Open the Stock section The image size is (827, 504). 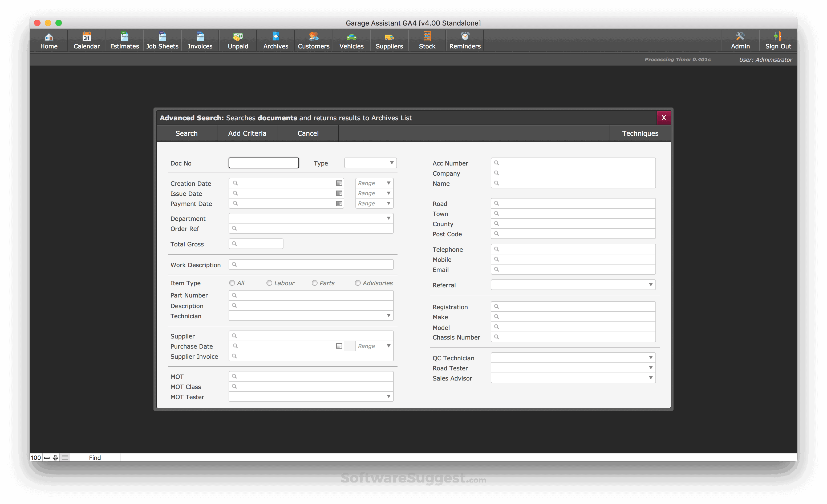click(x=427, y=40)
